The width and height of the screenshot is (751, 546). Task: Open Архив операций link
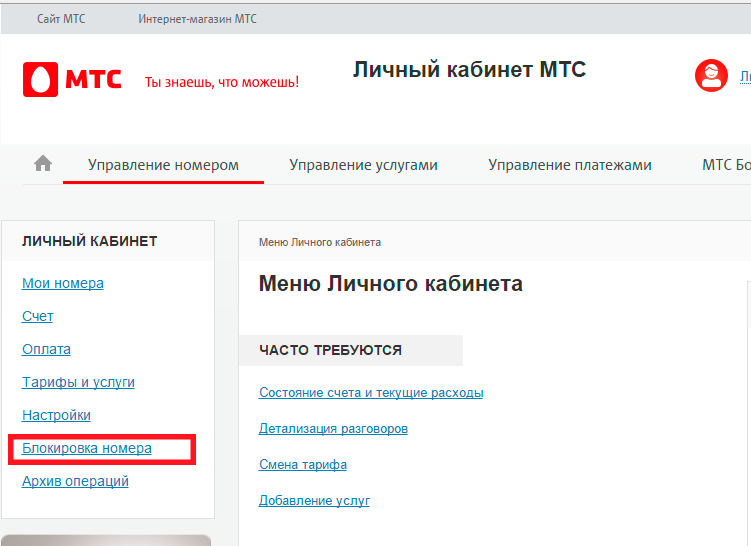point(75,481)
